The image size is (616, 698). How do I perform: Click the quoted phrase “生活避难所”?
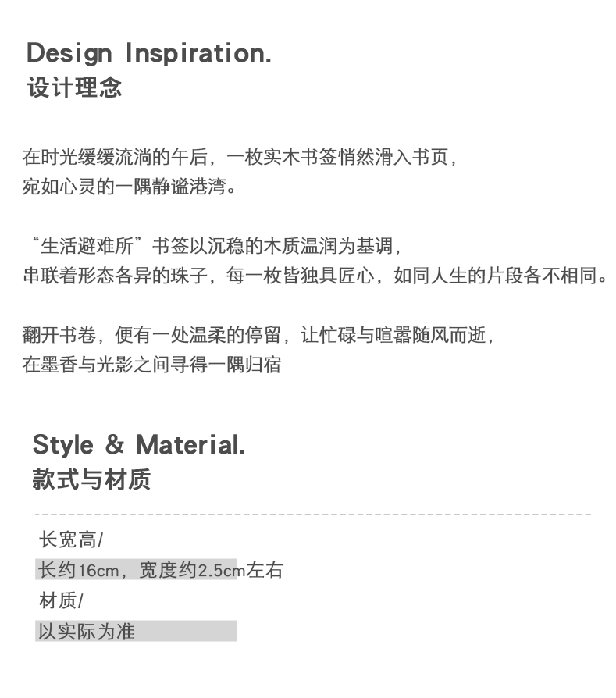tap(87, 247)
